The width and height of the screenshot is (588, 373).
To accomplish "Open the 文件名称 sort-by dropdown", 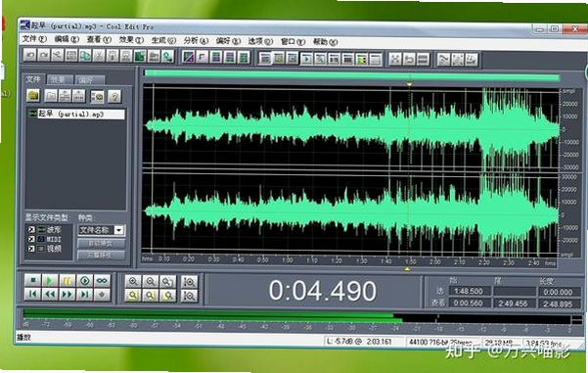I will pos(119,230).
